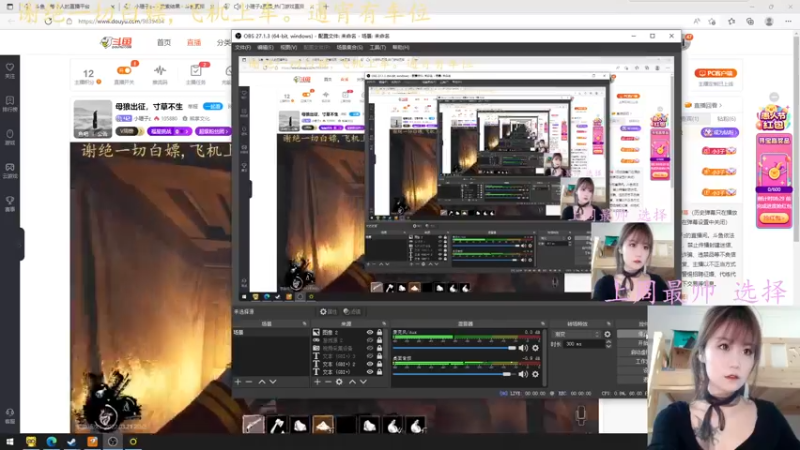Image resolution: width=800 pixels, height=450 pixels.
Task: Pop out the 来源 dock with its icon
Action: click(x=384, y=324)
